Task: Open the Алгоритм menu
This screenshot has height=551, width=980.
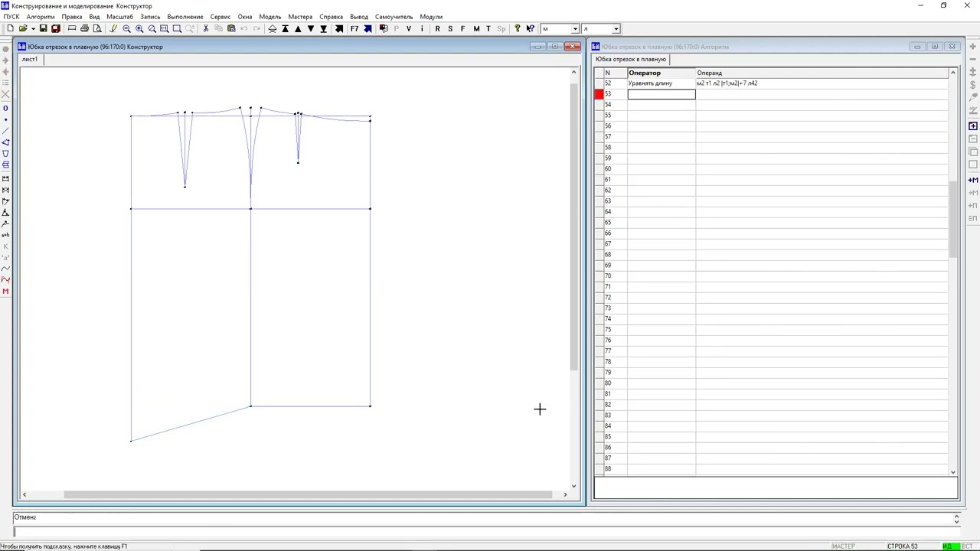Action: coord(41,17)
